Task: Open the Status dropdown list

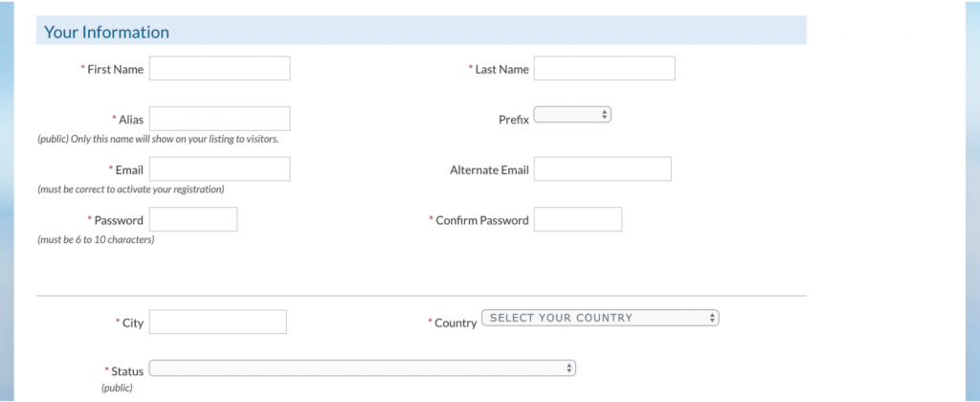Action: (362, 368)
